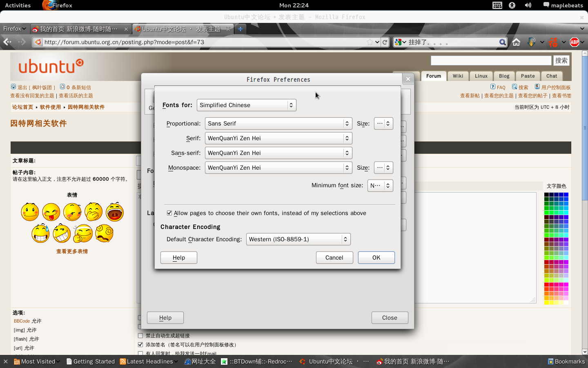Insert the laughing open-mouth emoticon in first row
The width and height of the screenshot is (588, 368).
tap(115, 212)
